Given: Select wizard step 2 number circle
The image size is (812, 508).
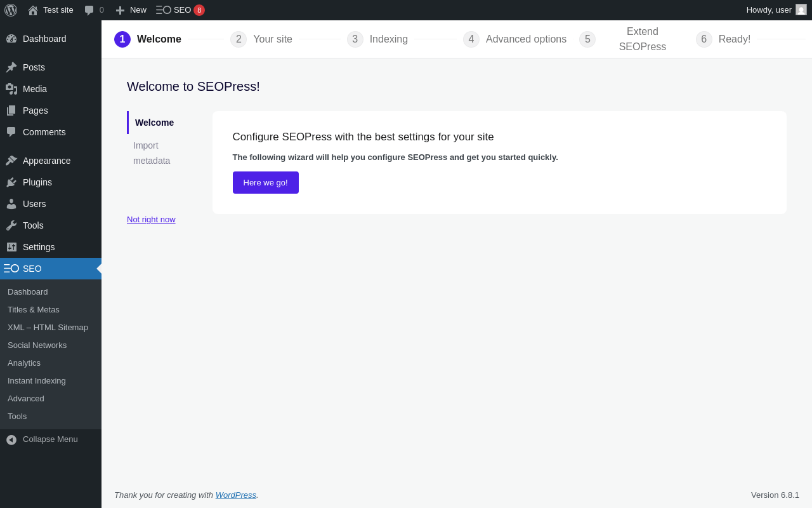Looking at the screenshot, I should [239, 39].
